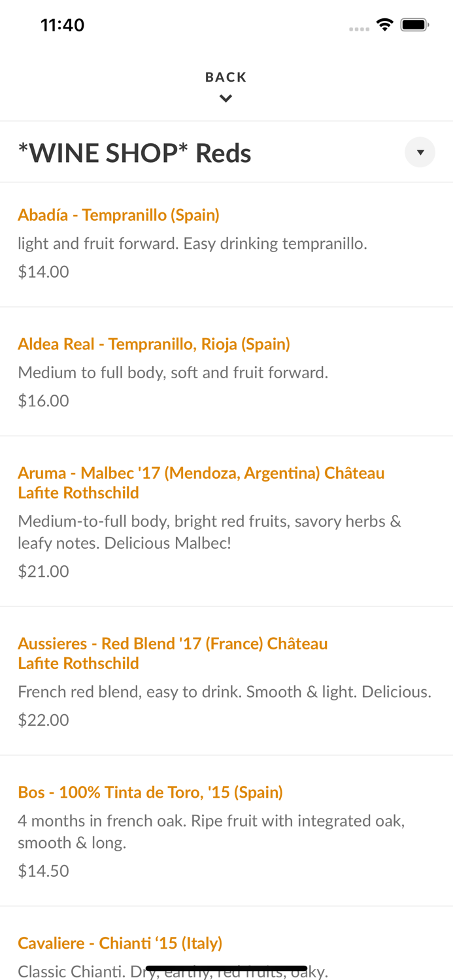
Task: Select Aldea Real - Tempranillo, Rioja
Action: click(154, 343)
